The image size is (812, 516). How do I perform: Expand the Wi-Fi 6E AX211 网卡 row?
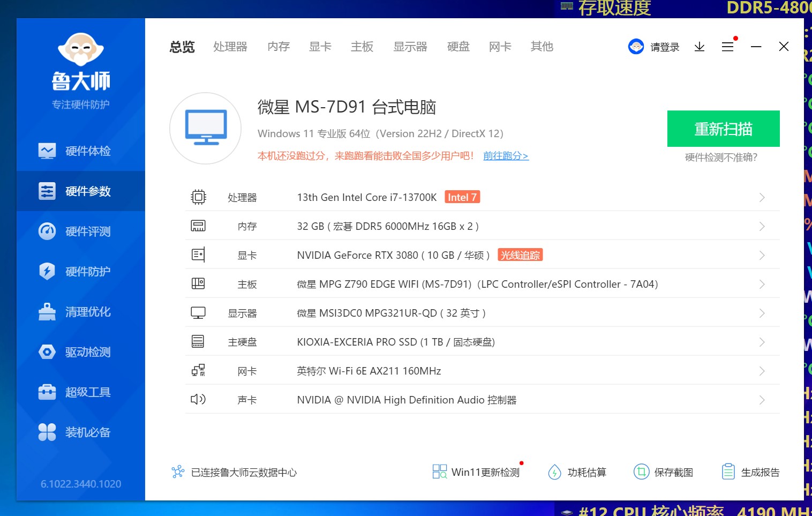[x=762, y=370]
